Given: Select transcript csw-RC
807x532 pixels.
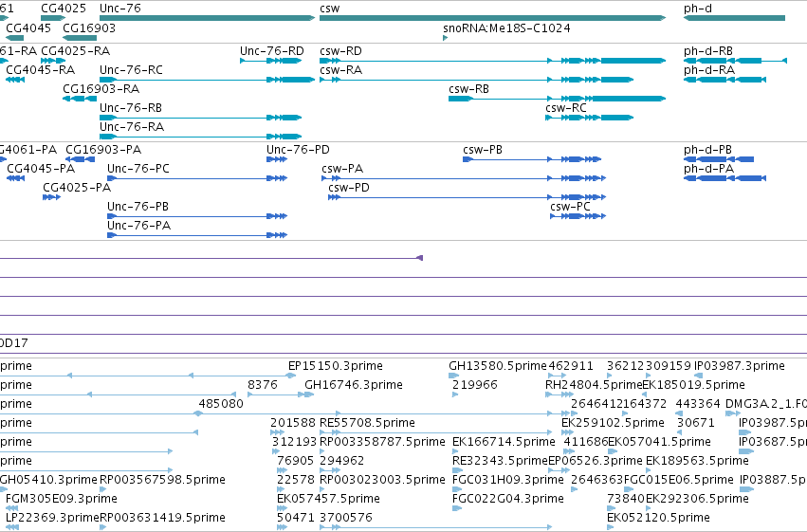Looking at the screenshot, I should [589, 118].
